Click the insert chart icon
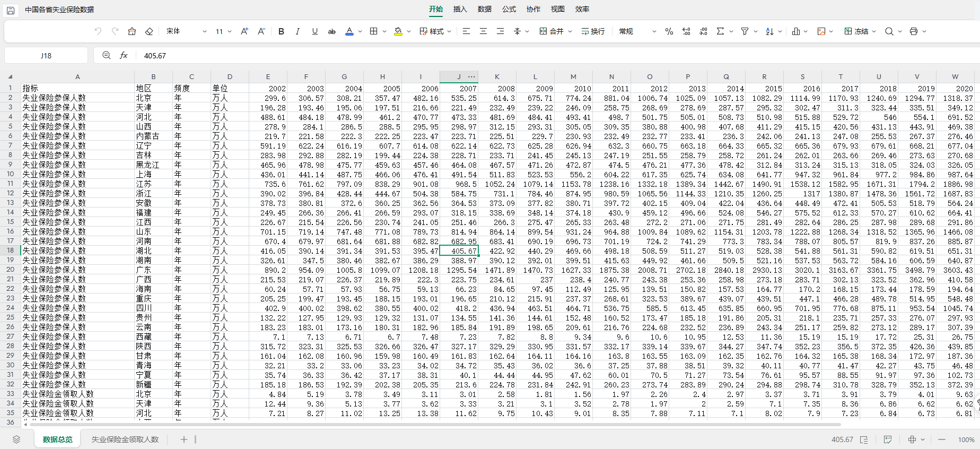This screenshot has width=980, height=449. coord(795,31)
